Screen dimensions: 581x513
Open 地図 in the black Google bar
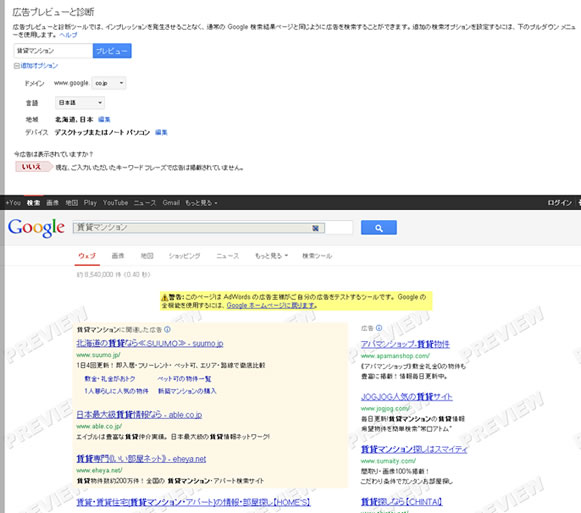[x=72, y=203]
